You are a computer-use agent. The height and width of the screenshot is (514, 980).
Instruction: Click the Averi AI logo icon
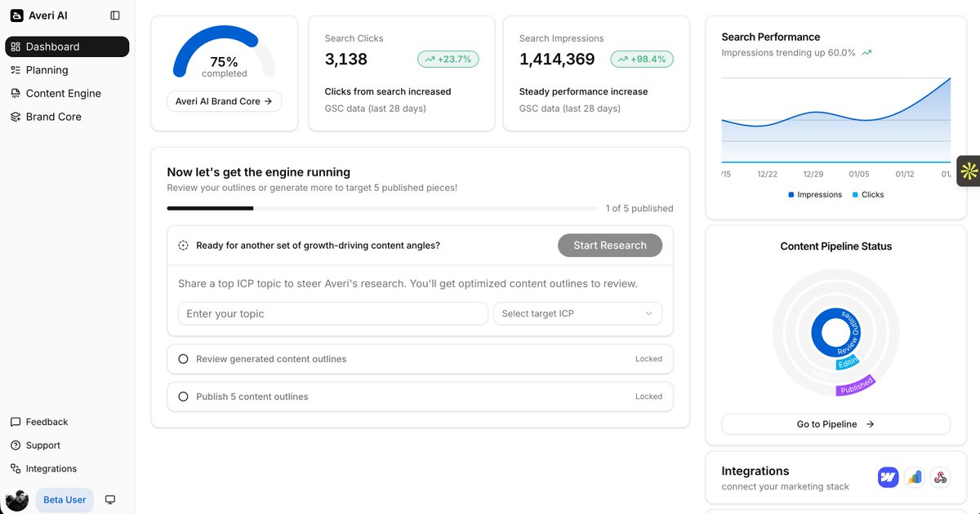[x=16, y=14]
